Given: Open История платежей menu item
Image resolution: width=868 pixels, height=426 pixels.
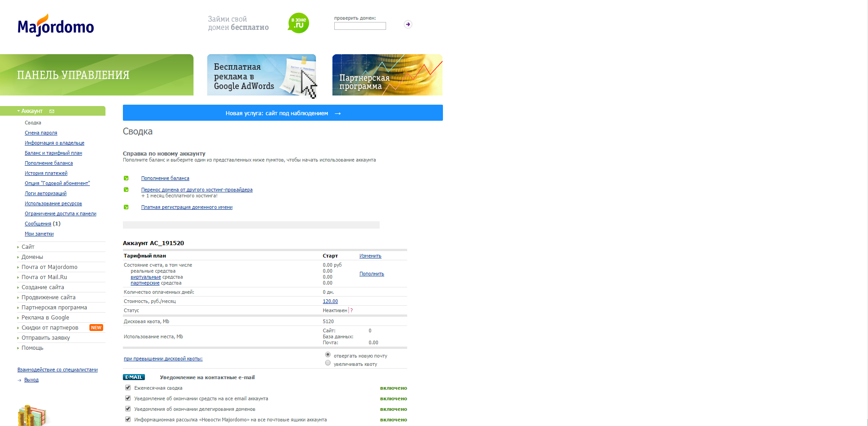Looking at the screenshot, I should [46, 173].
